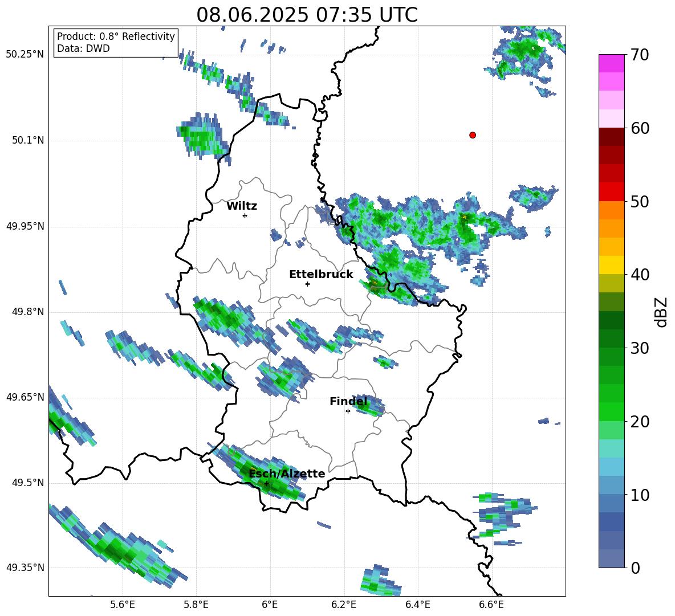Click the 6.6°E longitude label
This screenshot has width=675, height=616.
pyautogui.click(x=491, y=605)
